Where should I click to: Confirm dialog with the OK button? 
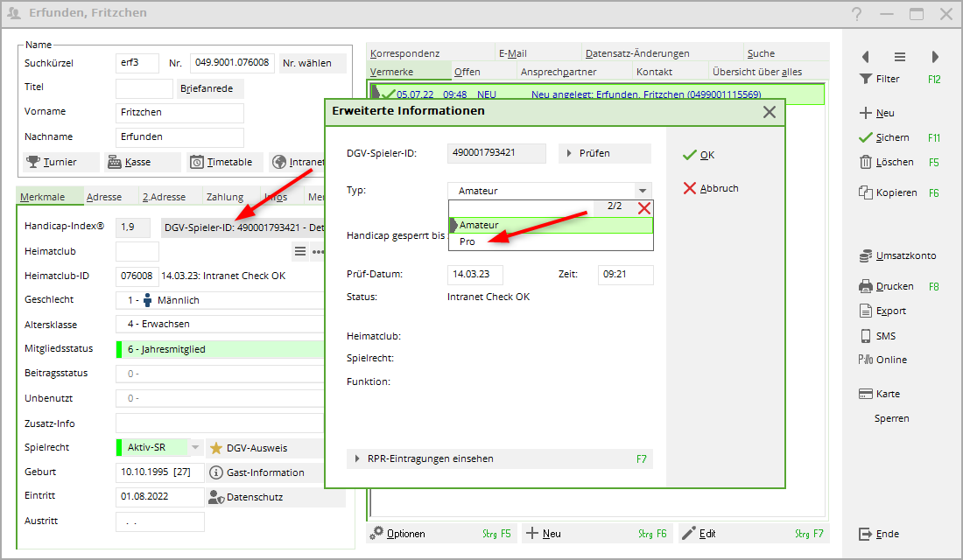[699, 155]
